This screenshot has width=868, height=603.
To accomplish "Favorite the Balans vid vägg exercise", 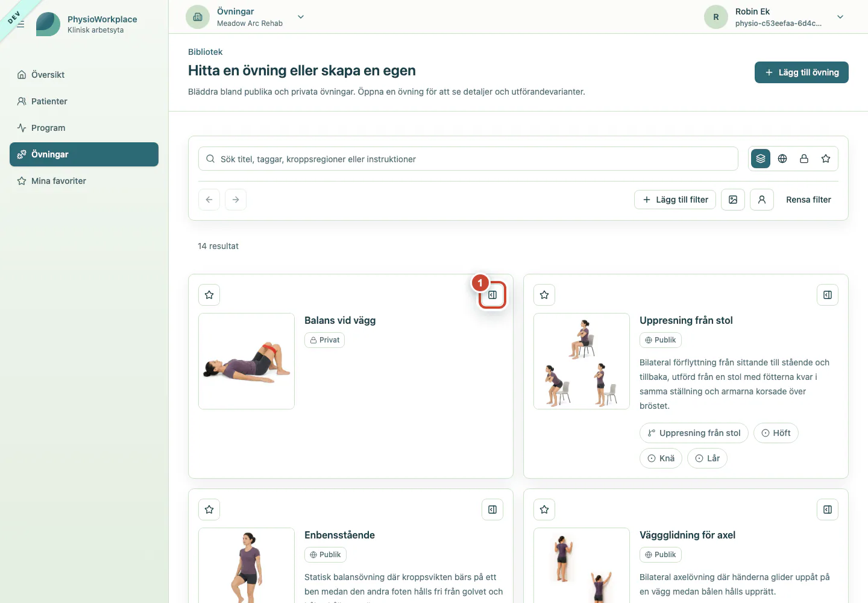I will (x=209, y=295).
